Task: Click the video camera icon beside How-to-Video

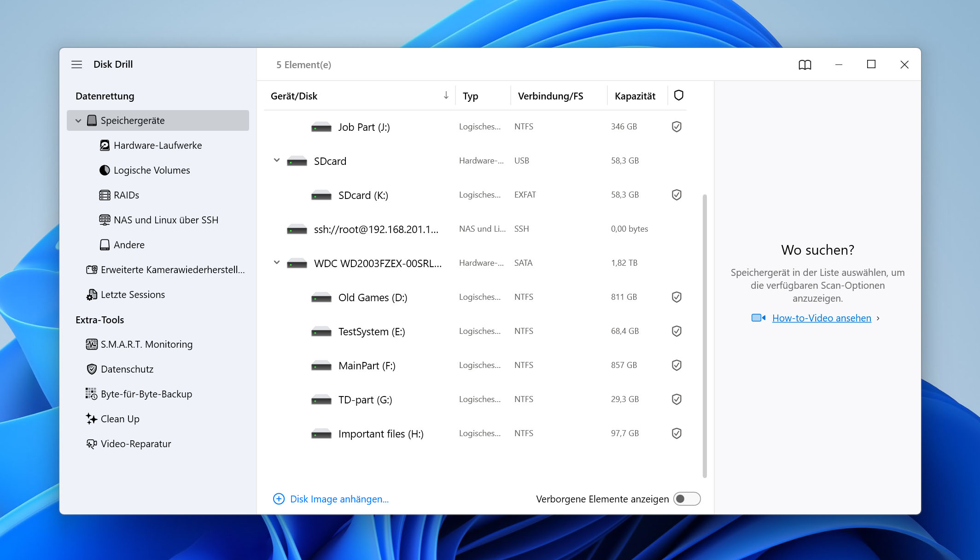Action: pyautogui.click(x=758, y=318)
